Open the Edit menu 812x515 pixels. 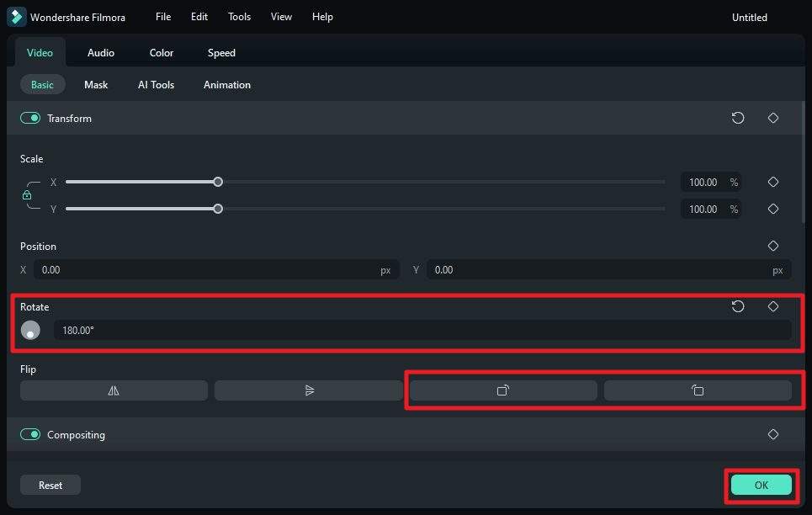[199, 17]
